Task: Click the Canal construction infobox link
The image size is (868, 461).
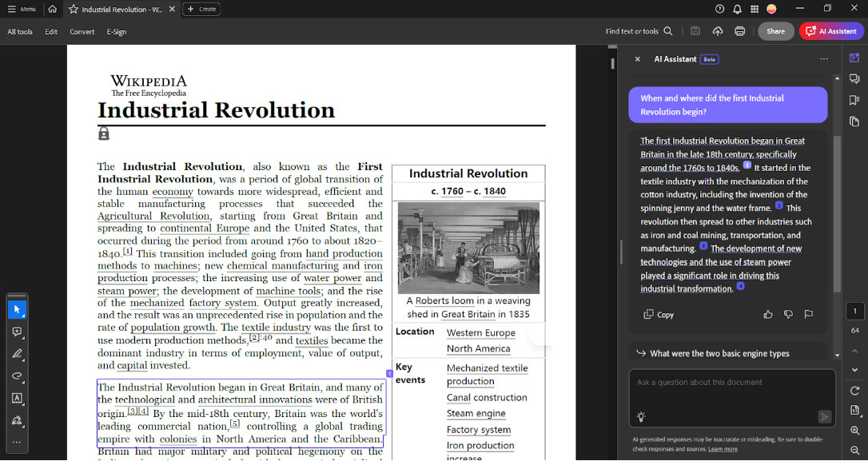Action: click(487, 397)
